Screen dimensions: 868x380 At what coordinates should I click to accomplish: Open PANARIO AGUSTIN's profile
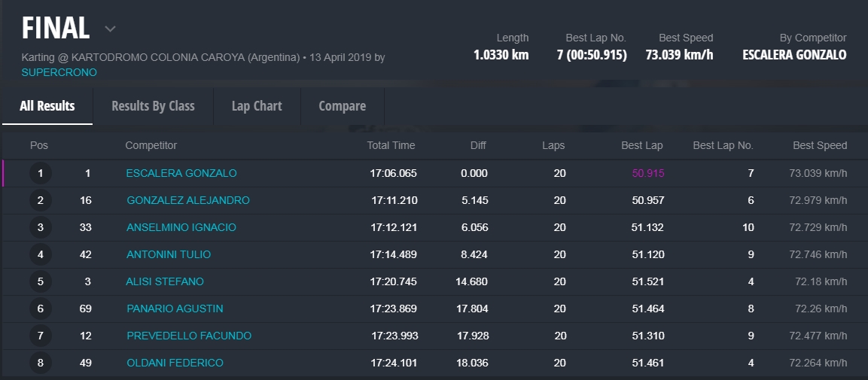click(174, 309)
